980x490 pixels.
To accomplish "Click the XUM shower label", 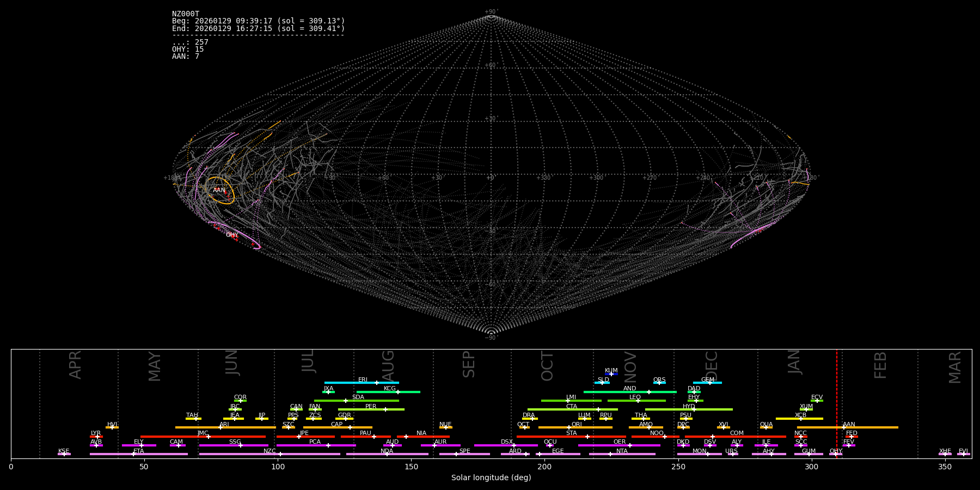I will (806, 407).
